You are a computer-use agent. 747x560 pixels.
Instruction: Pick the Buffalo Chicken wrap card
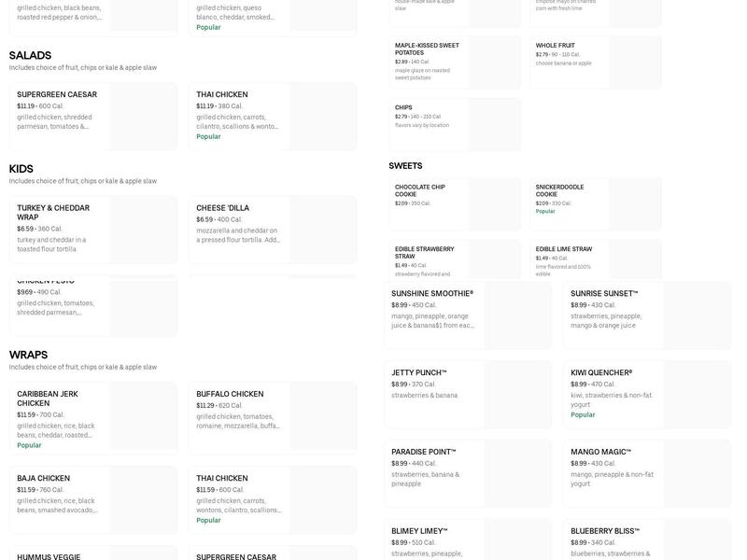tap(275, 418)
